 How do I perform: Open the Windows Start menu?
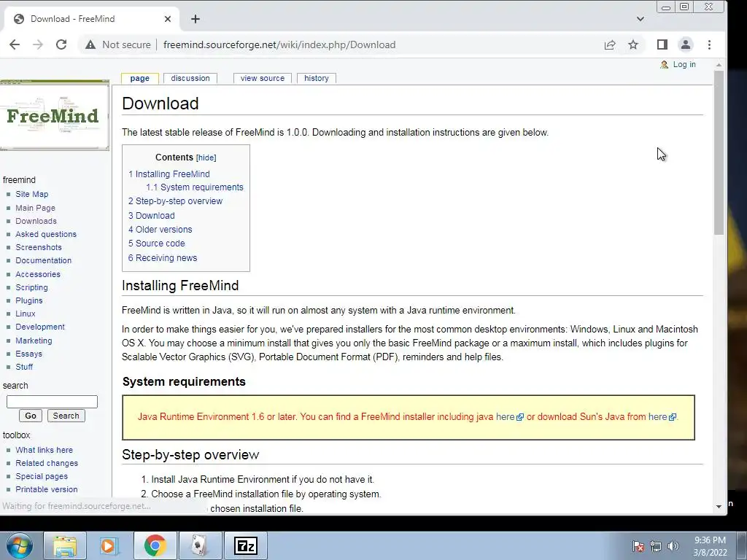pyautogui.click(x=20, y=545)
